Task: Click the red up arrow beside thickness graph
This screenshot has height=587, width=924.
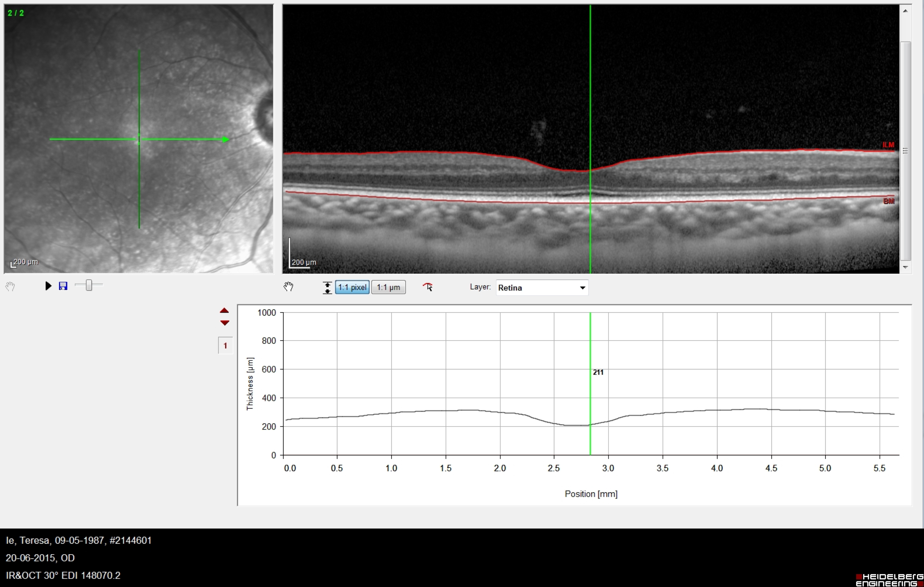Action: 225,310
